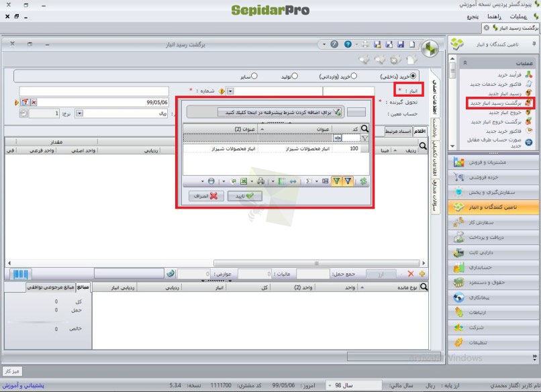541x392 pixels.
Task: Open the dropdown arrow next to the printer icon
Action: [252, 181]
